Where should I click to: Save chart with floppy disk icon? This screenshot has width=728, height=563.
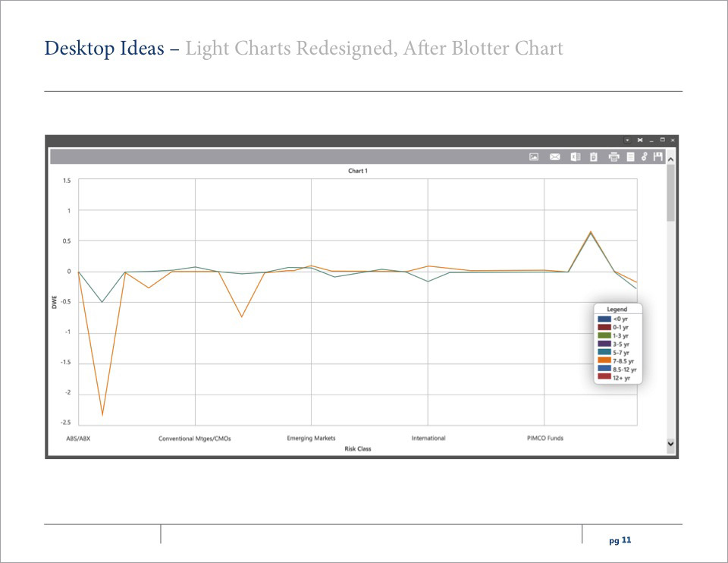657,157
